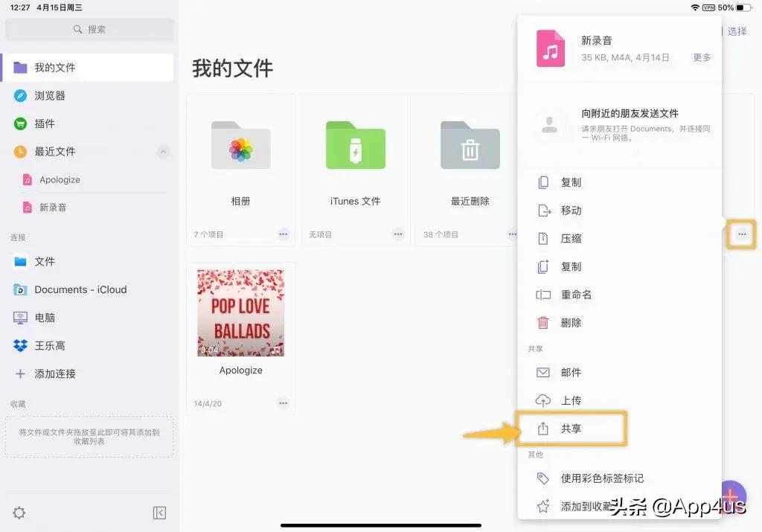Viewport: 762px width, 532px height.
Task: Click 更多 next to the recording details
Action: pyautogui.click(x=701, y=57)
